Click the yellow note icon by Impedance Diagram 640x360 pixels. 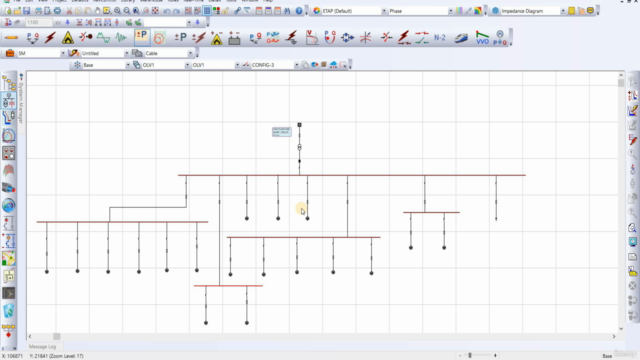pos(572,11)
